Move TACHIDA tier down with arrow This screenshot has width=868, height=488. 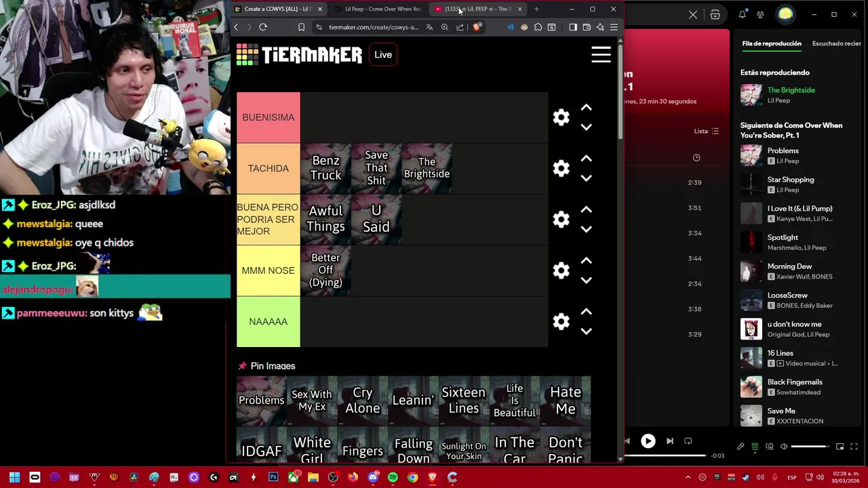tap(587, 178)
